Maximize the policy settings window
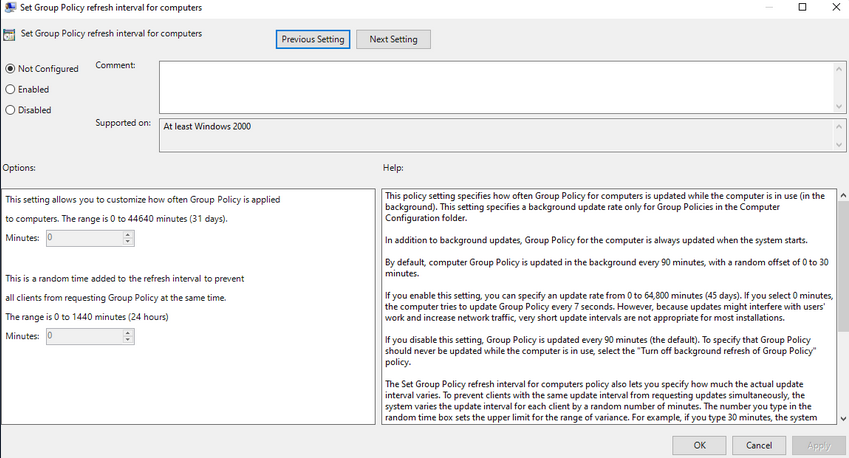 [x=802, y=8]
